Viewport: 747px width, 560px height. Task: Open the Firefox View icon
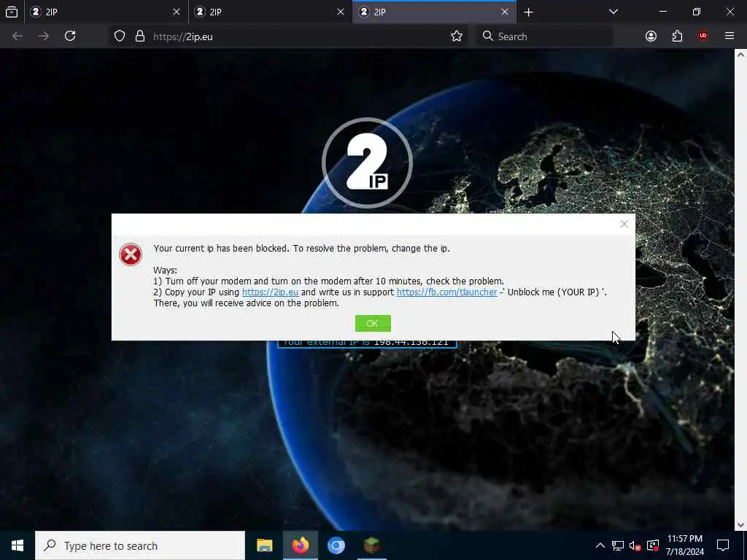[12, 12]
